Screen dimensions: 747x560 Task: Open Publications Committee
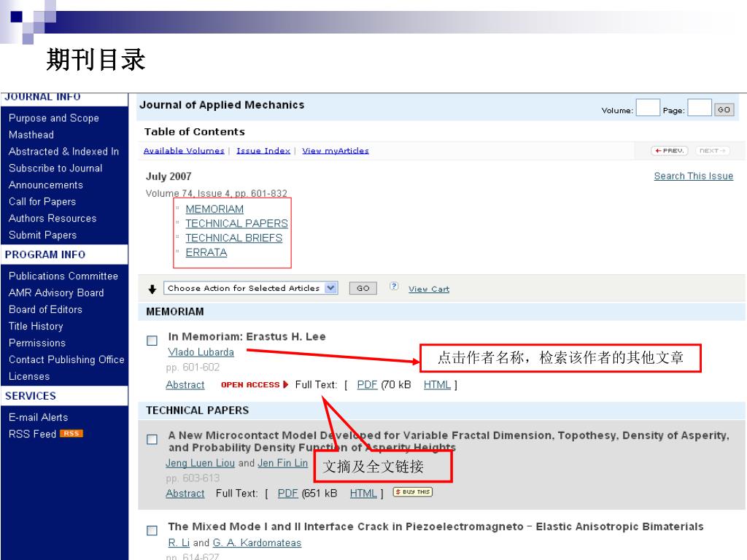coord(63,276)
